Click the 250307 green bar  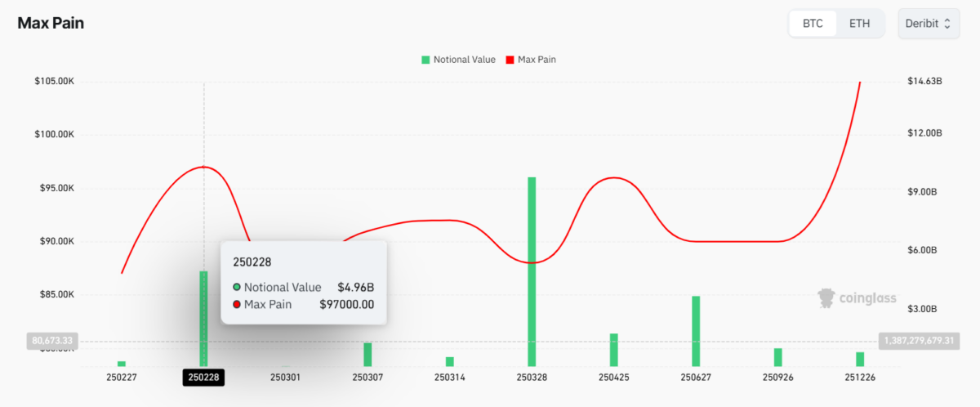tap(367, 355)
